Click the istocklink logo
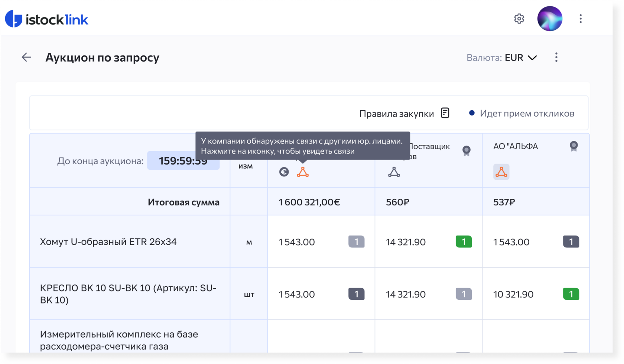This screenshot has height=364, width=624. pyautogui.click(x=47, y=19)
